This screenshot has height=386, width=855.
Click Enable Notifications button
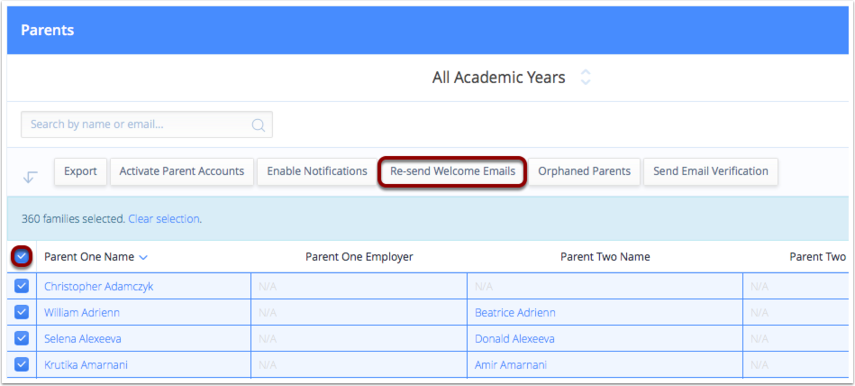coord(317,171)
